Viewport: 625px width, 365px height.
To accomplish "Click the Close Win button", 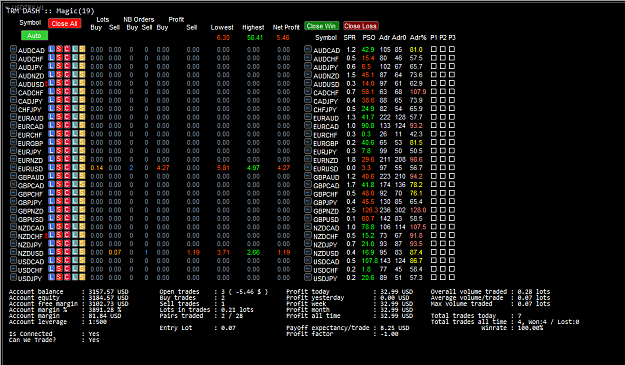I will coord(321,26).
